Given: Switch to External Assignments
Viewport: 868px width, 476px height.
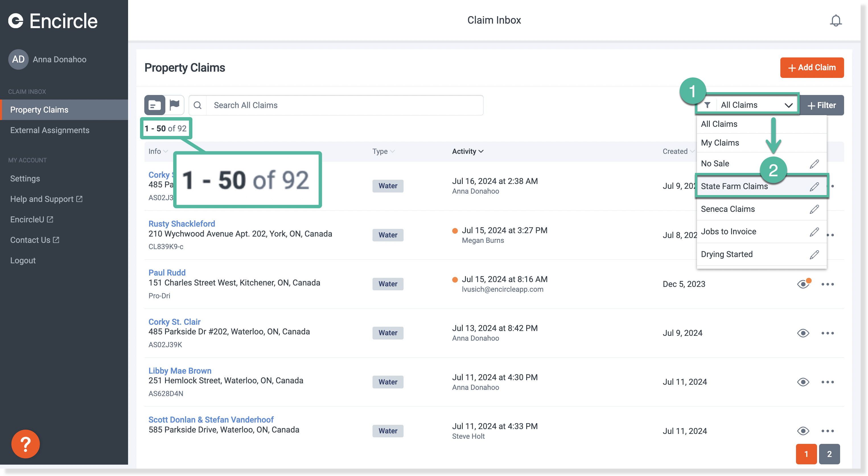Looking at the screenshot, I should pos(50,130).
